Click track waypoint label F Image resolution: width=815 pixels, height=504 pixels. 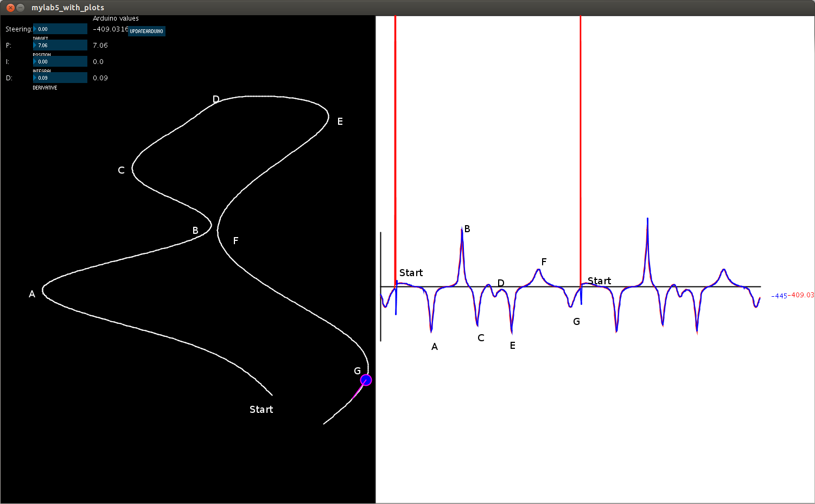(x=235, y=241)
